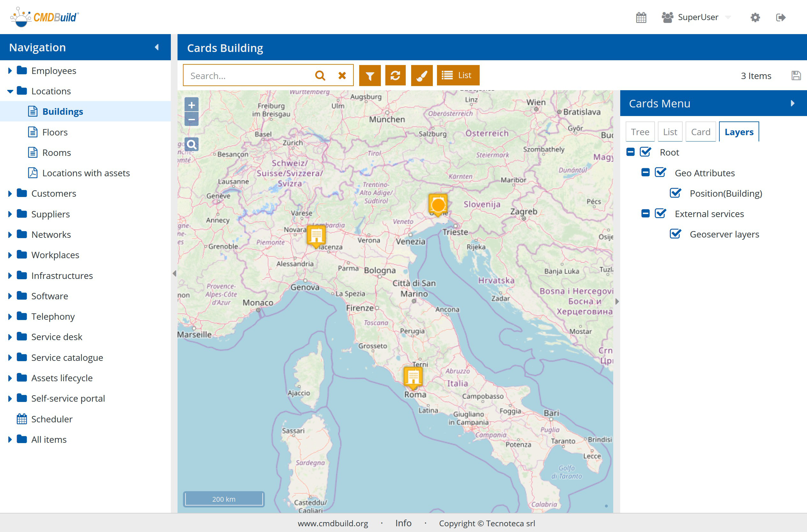
Task: Click the paintbrush thematism icon
Action: (421, 75)
